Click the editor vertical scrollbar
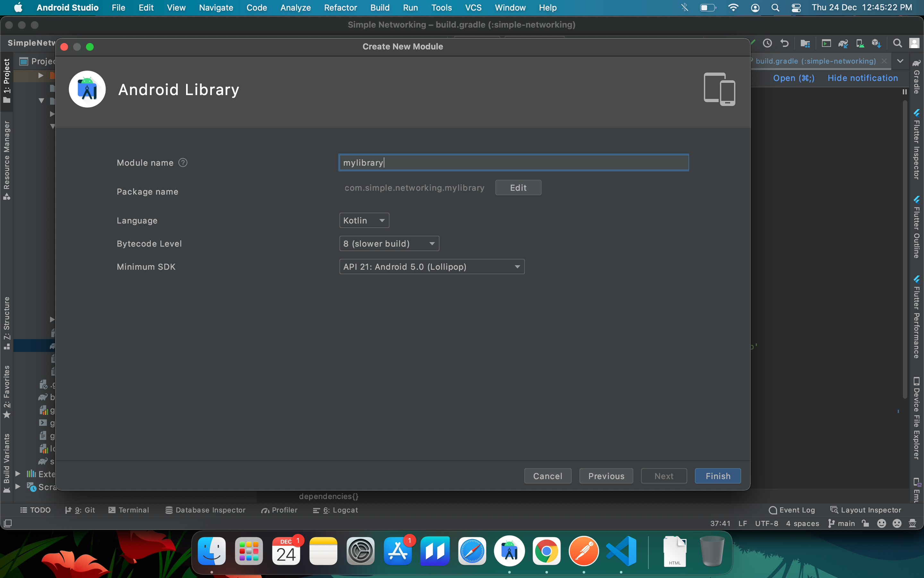 904,249
